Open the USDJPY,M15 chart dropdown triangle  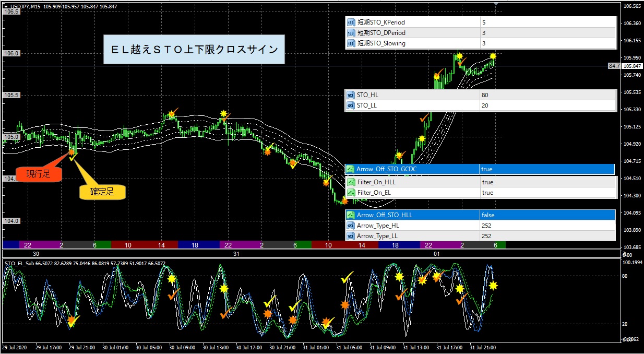click(x=5, y=6)
